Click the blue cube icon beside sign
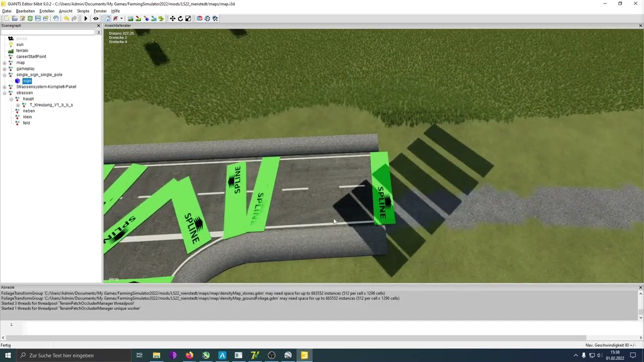644x362 pixels. [x=18, y=81]
